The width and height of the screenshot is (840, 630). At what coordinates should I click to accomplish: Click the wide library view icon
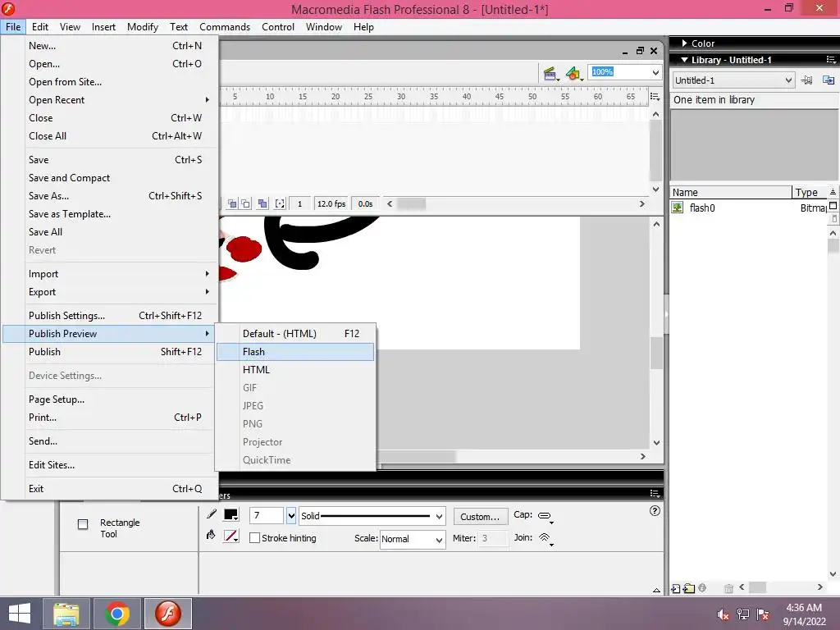(833, 206)
